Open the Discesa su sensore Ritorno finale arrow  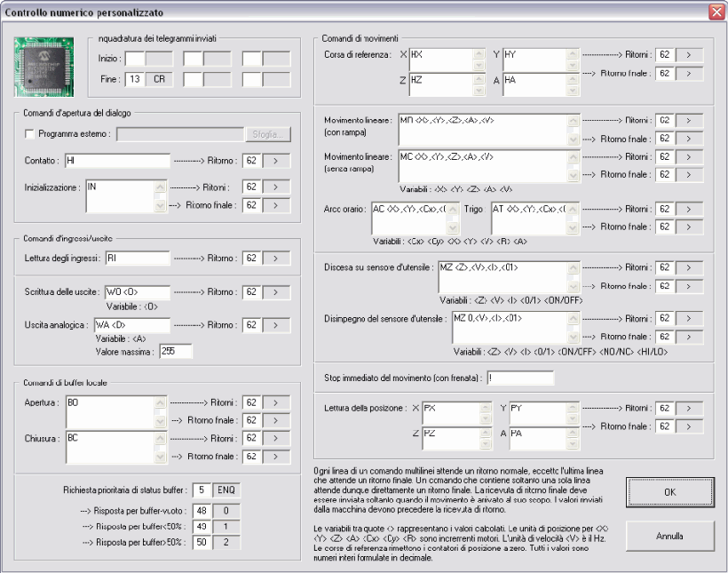(689, 286)
